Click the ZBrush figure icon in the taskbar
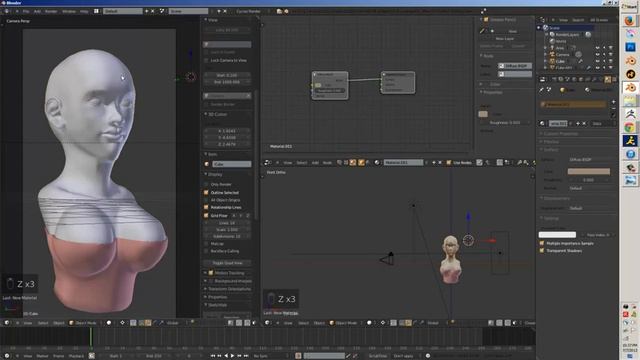640x360 pixels. point(630,114)
